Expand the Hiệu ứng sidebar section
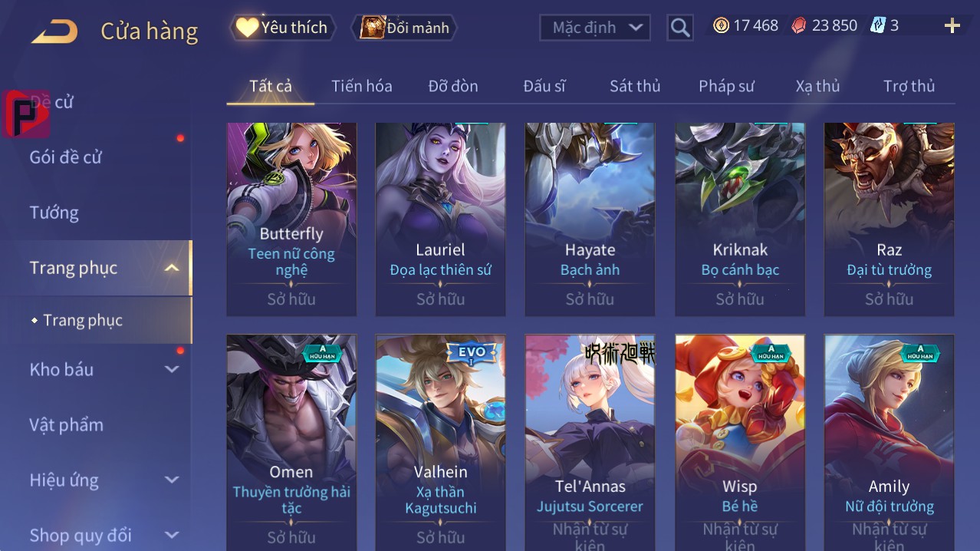The width and height of the screenshot is (980, 551). pyautogui.click(x=172, y=480)
